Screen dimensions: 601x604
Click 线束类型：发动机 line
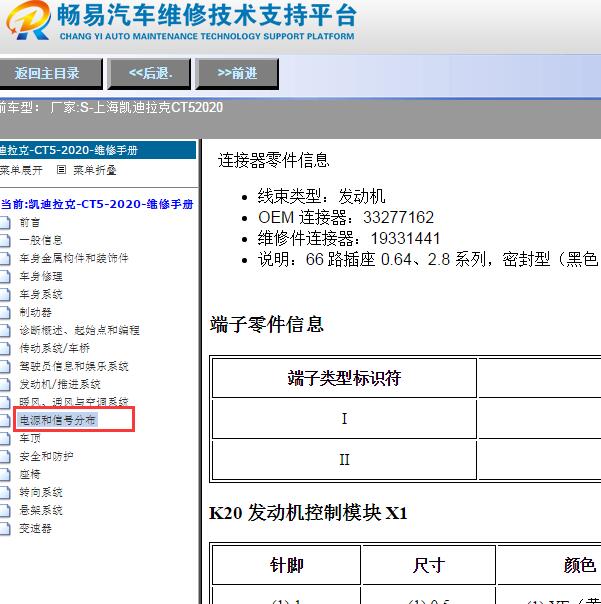pos(322,196)
